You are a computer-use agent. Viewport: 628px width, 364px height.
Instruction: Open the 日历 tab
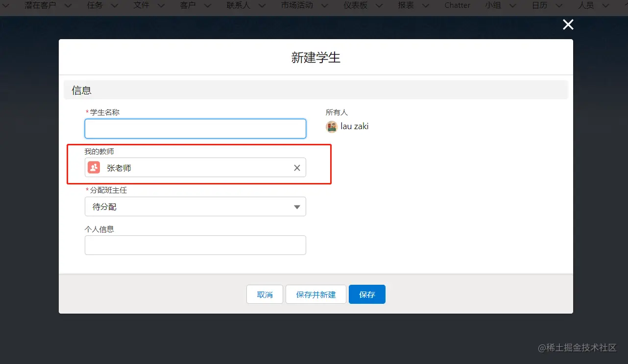540,5
